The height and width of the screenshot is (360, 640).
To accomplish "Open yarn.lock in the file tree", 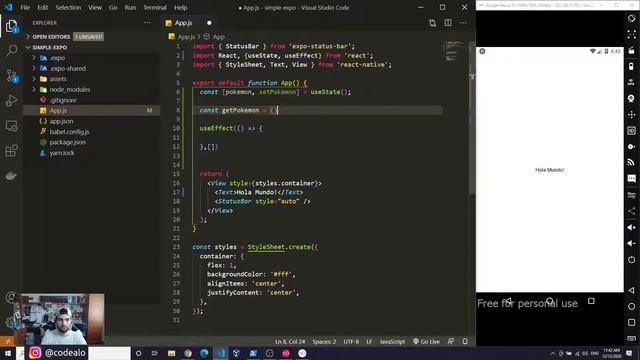I will (62, 153).
